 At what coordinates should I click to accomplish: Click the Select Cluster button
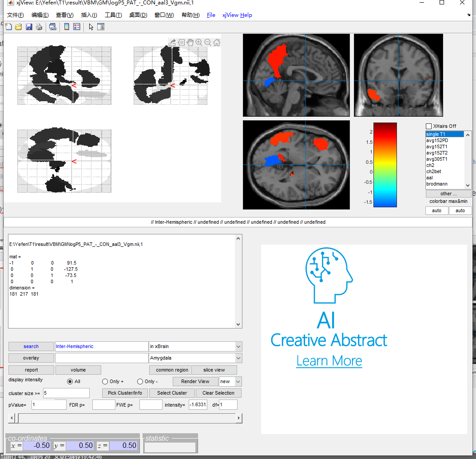click(172, 393)
